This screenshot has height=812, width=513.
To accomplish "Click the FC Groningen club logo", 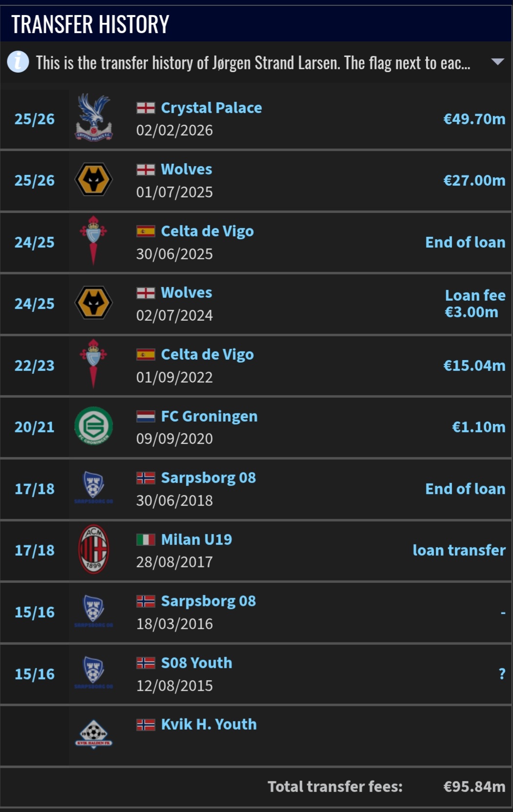I will pos(94,426).
